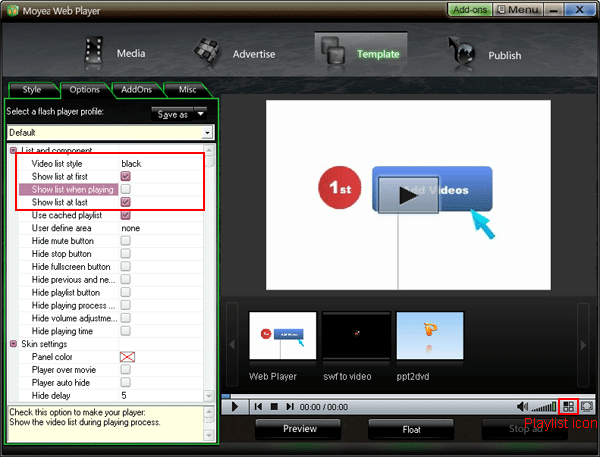Switch to the Misc tab
The image size is (600, 457).
pyautogui.click(x=188, y=90)
